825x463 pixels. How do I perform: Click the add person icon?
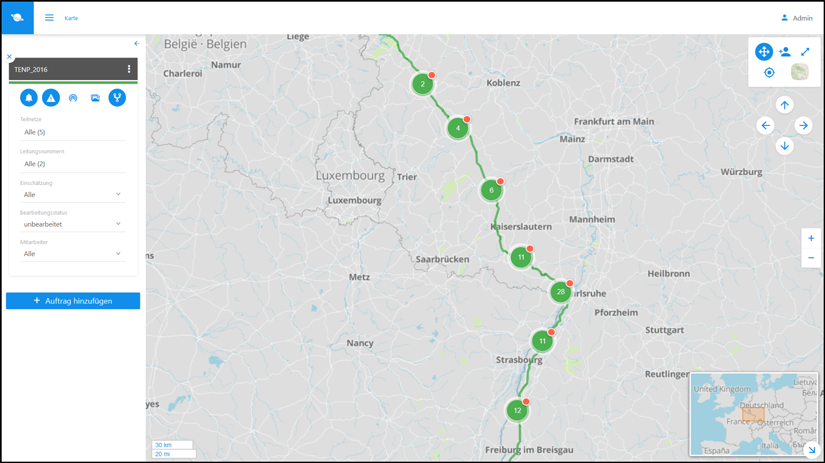coord(784,52)
